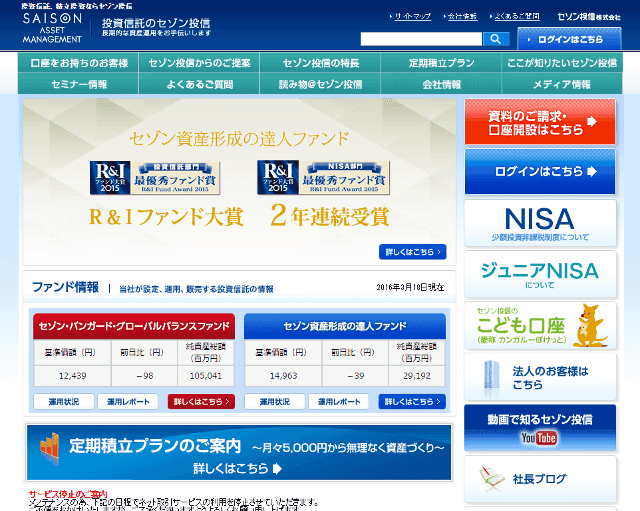
Task: Focus the site search input field
Action: pyautogui.click(x=421, y=39)
